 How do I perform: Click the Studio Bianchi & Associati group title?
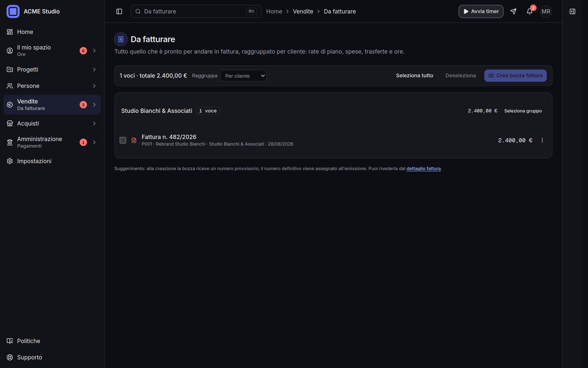(156, 111)
